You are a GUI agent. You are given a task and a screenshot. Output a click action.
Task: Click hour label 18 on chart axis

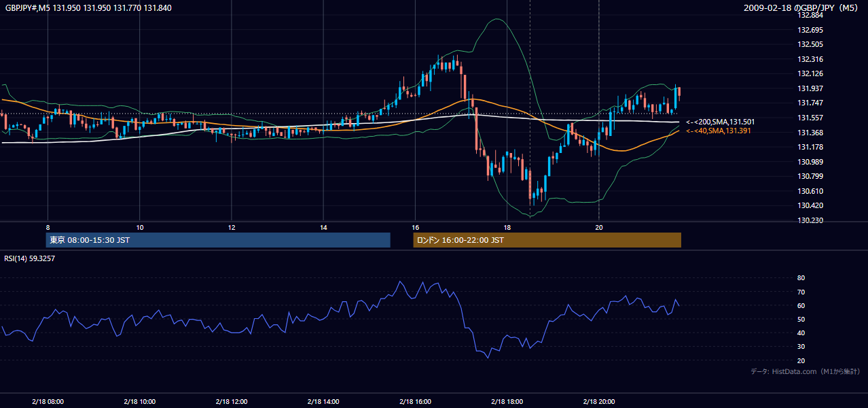point(507,227)
